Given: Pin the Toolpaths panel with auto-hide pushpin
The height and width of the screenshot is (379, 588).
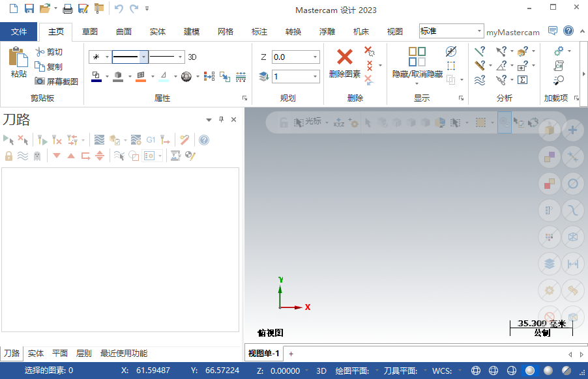Looking at the screenshot, I should tap(221, 119).
